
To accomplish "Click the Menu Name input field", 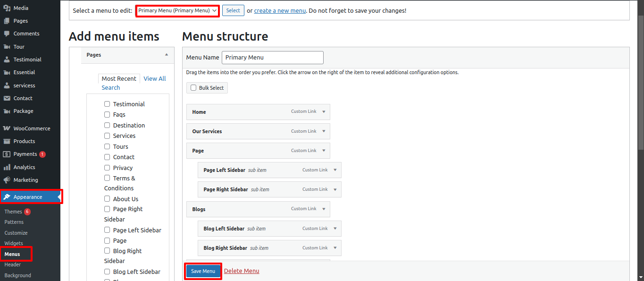I will pos(272,57).
